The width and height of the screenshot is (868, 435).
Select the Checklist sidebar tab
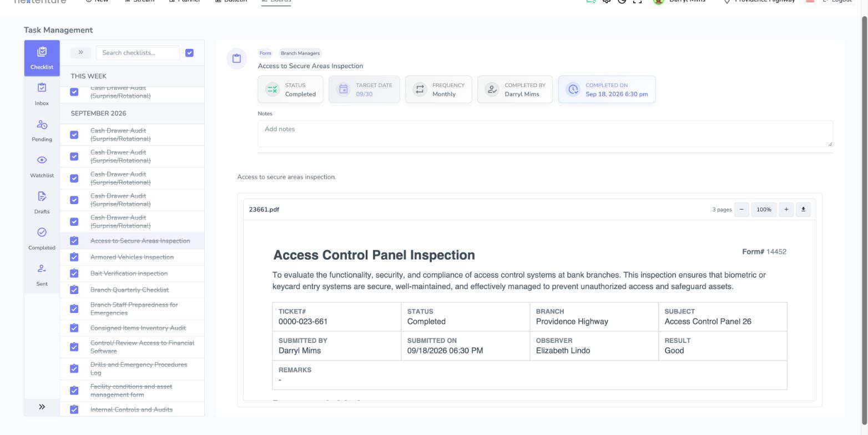[42, 58]
